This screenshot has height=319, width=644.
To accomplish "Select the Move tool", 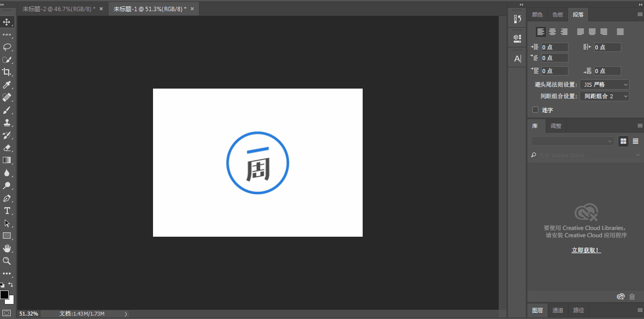I will tap(7, 22).
